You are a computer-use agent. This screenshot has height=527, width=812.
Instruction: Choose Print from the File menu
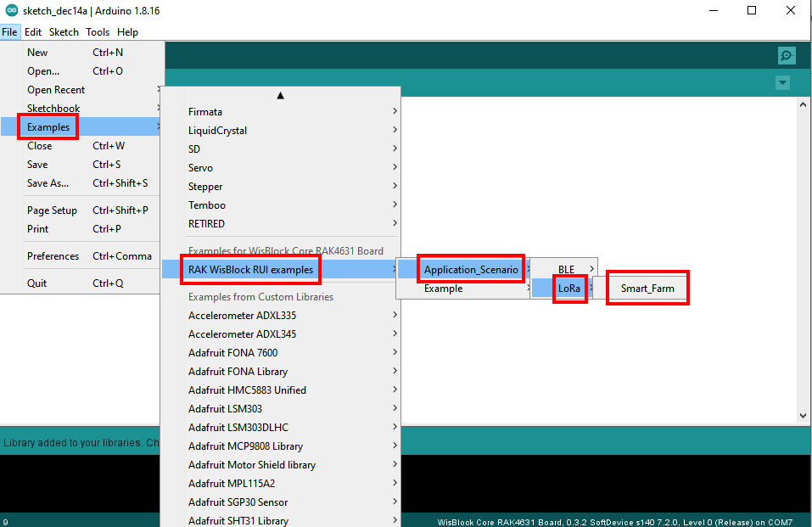click(x=81, y=228)
